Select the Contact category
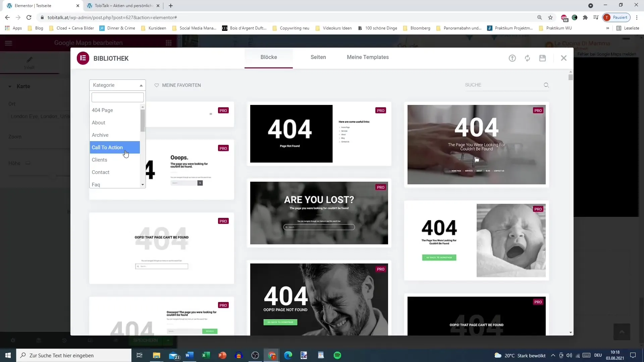Image resolution: width=644 pixels, height=362 pixels. 115,172
